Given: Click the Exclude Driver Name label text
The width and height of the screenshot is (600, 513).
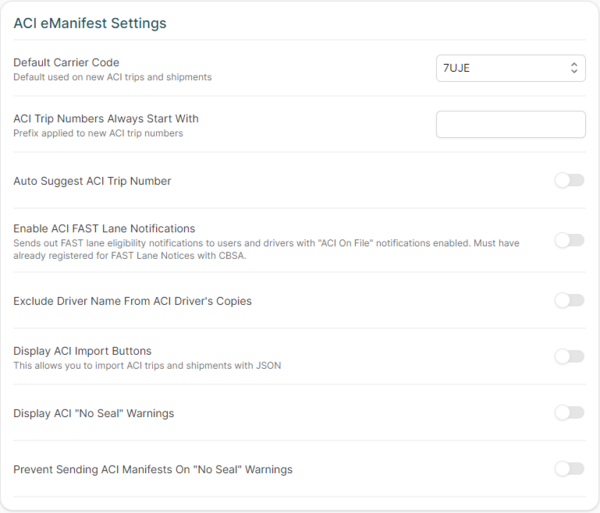Looking at the screenshot, I should click(x=132, y=300).
